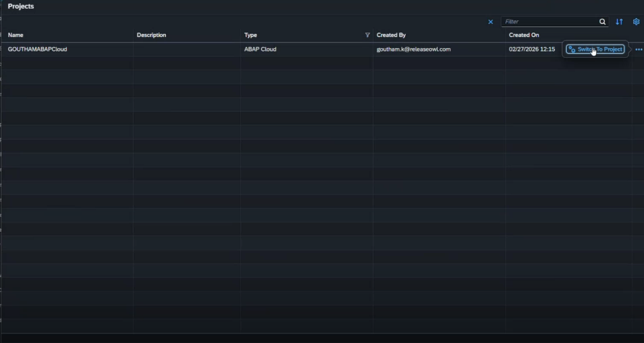Clear filters with the X icon
The width and height of the screenshot is (644, 343).
[x=491, y=22]
